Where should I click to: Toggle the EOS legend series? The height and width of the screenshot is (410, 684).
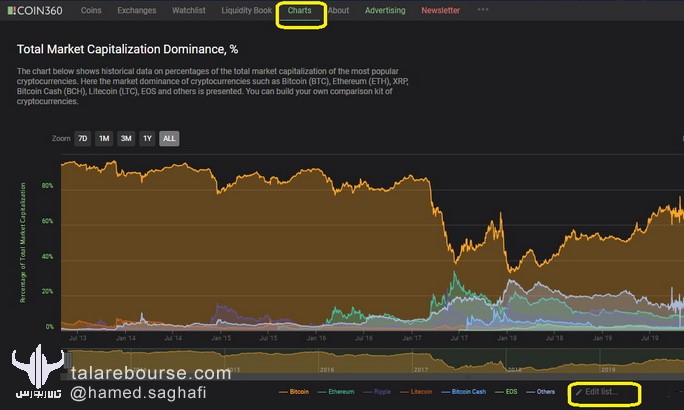click(x=506, y=392)
